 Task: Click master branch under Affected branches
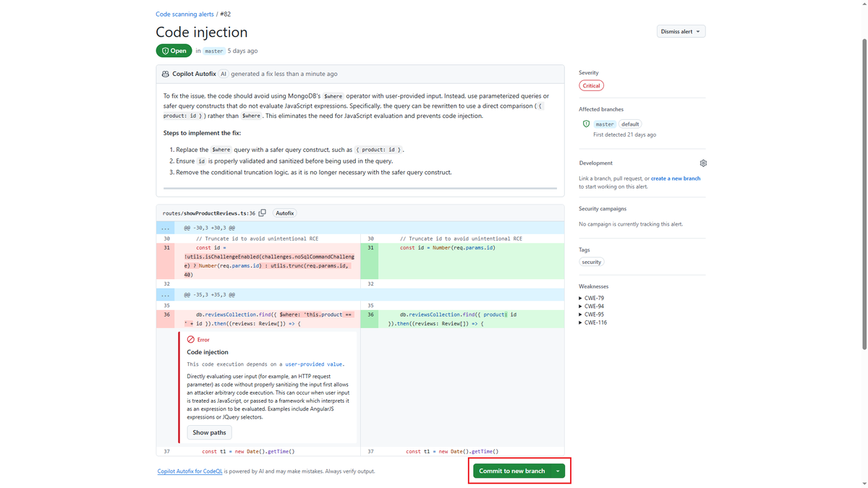pyautogui.click(x=605, y=124)
